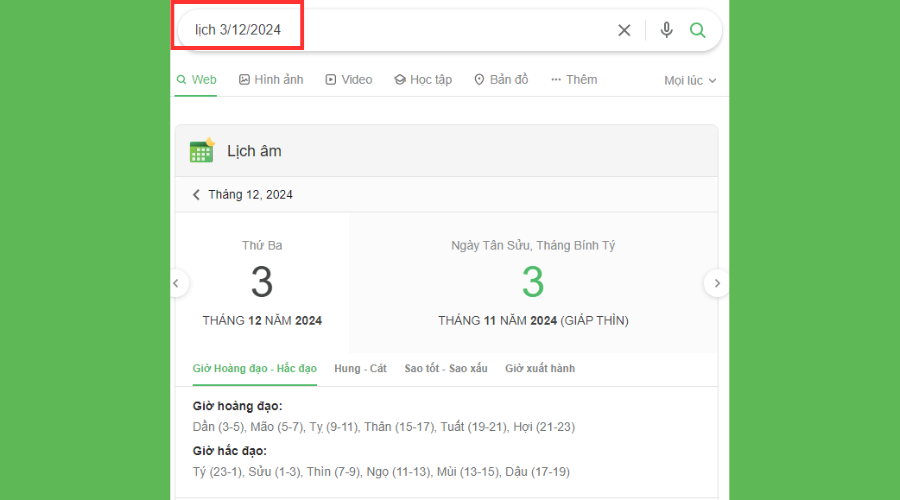Select the Giờ Hoàng đạo - Hắc đạo tab

254,369
